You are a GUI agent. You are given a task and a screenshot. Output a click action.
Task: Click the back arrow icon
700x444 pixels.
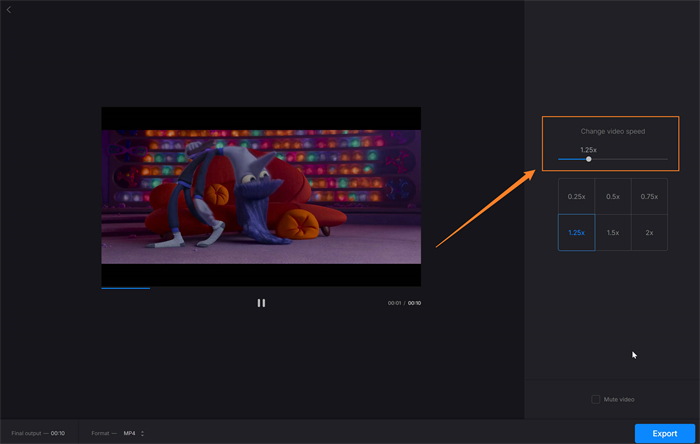coord(8,9)
